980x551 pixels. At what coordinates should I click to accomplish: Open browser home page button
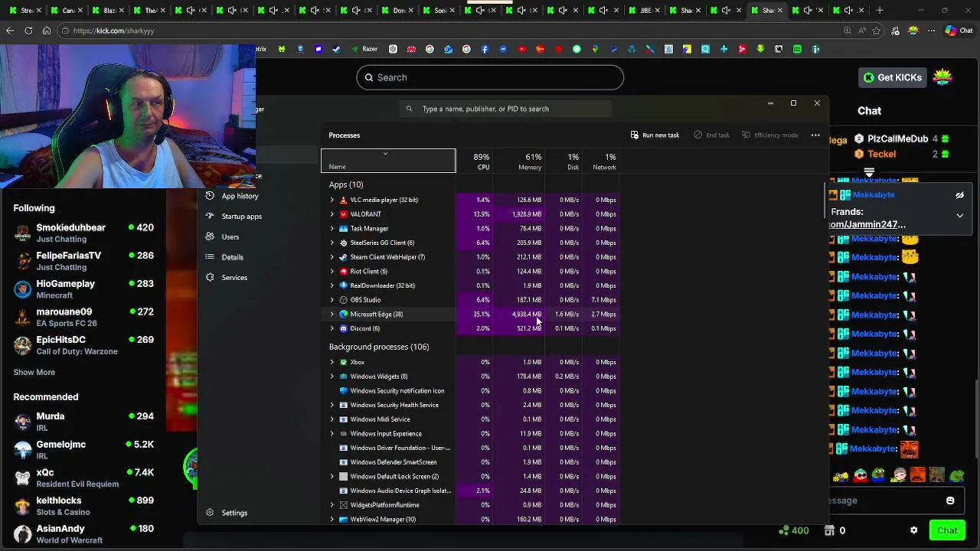[47, 31]
